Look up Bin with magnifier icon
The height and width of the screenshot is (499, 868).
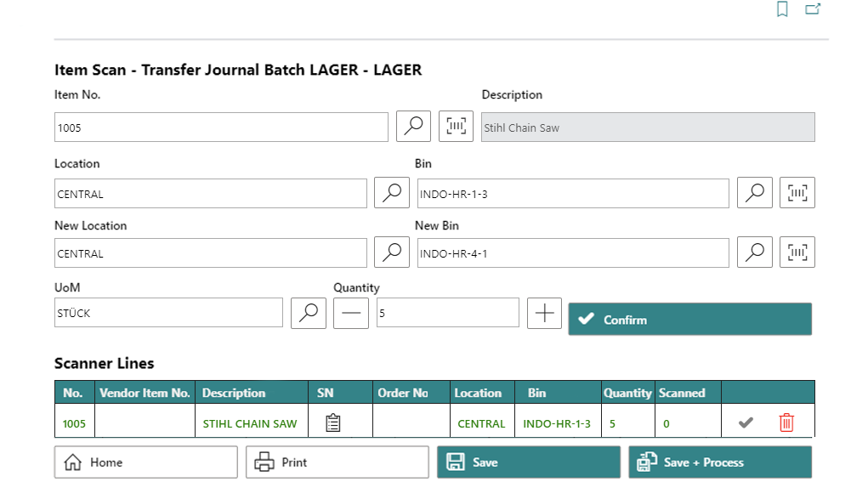(x=755, y=193)
